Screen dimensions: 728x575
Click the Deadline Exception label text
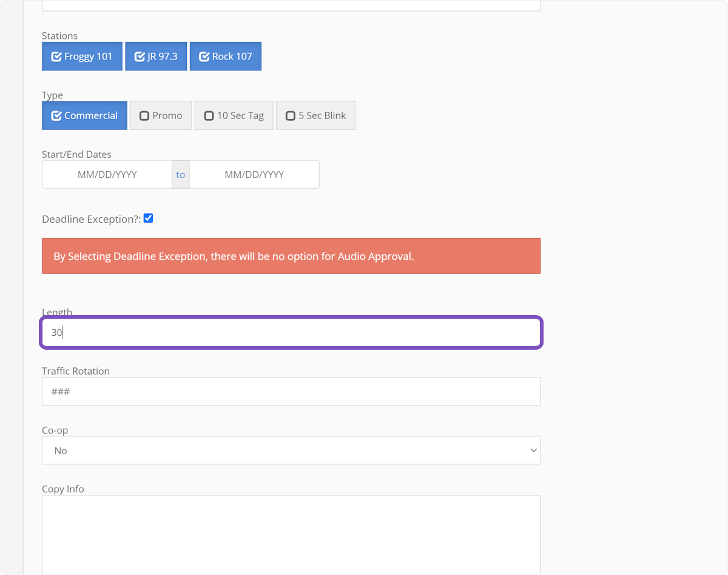pyautogui.click(x=91, y=219)
